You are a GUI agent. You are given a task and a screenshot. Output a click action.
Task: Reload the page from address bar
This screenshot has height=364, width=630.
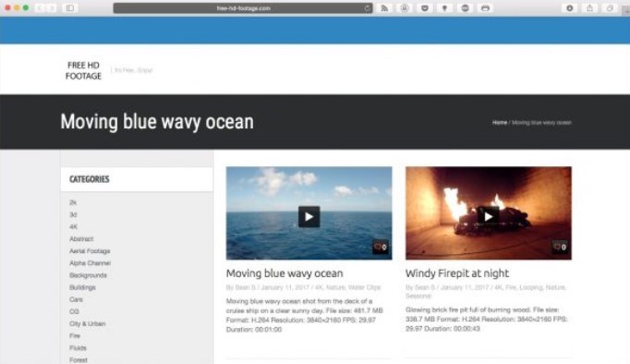[368, 8]
